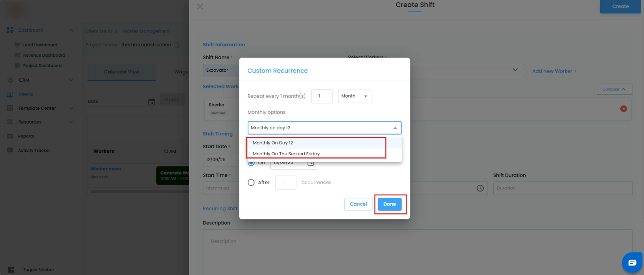Click the chat support widget icon
Viewport: 644px width, 275px height.
click(x=632, y=262)
